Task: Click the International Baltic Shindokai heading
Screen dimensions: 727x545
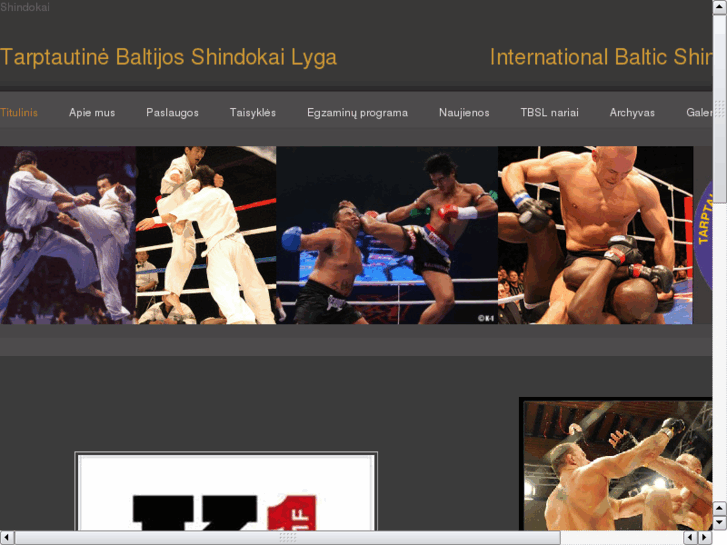Action: point(601,58)
